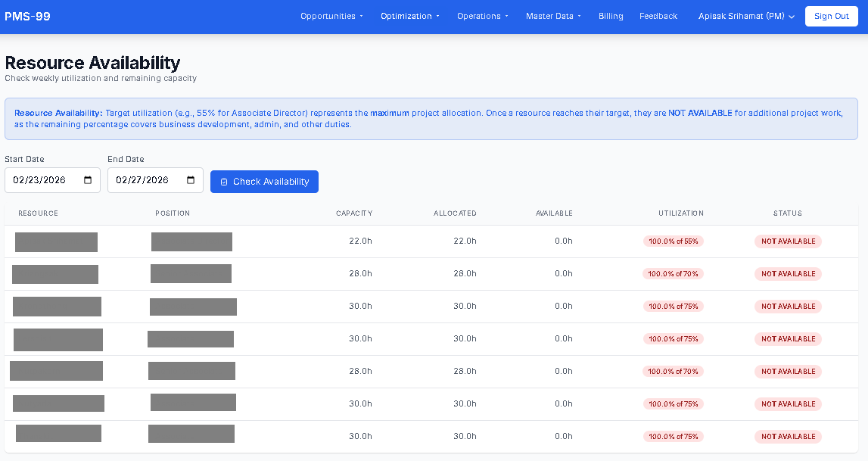Click the first row NOT AVAILABLE status badge
This screenshot has height=461, width=868.
788,241
